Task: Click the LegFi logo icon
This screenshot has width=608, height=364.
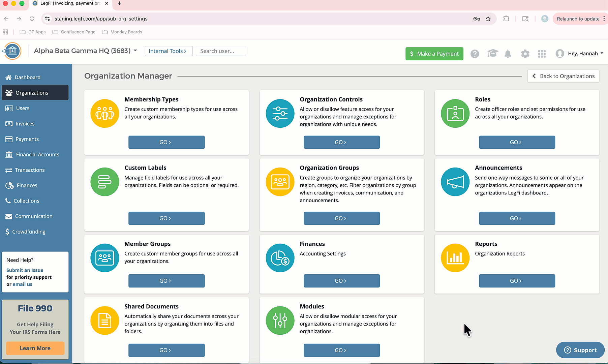Action: (x=12, y=51)
